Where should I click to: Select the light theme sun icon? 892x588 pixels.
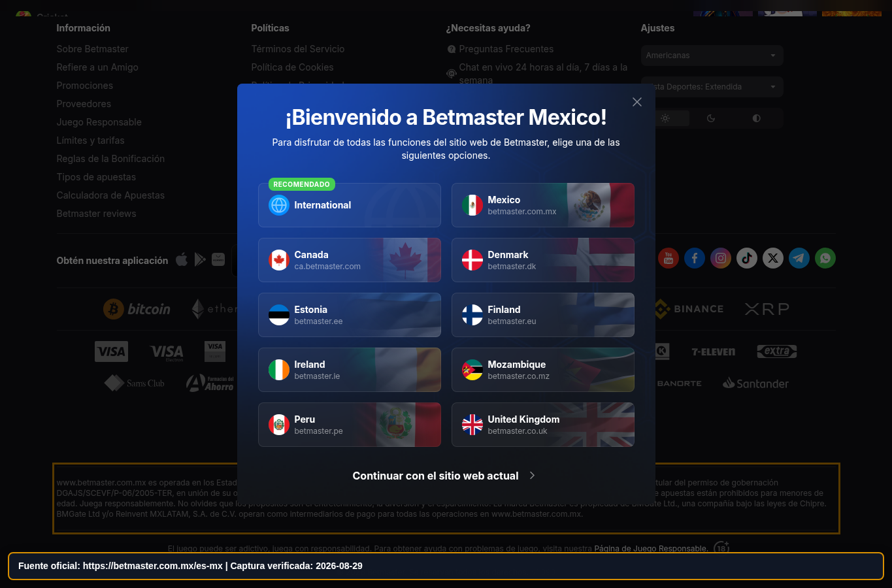point(665,118)
